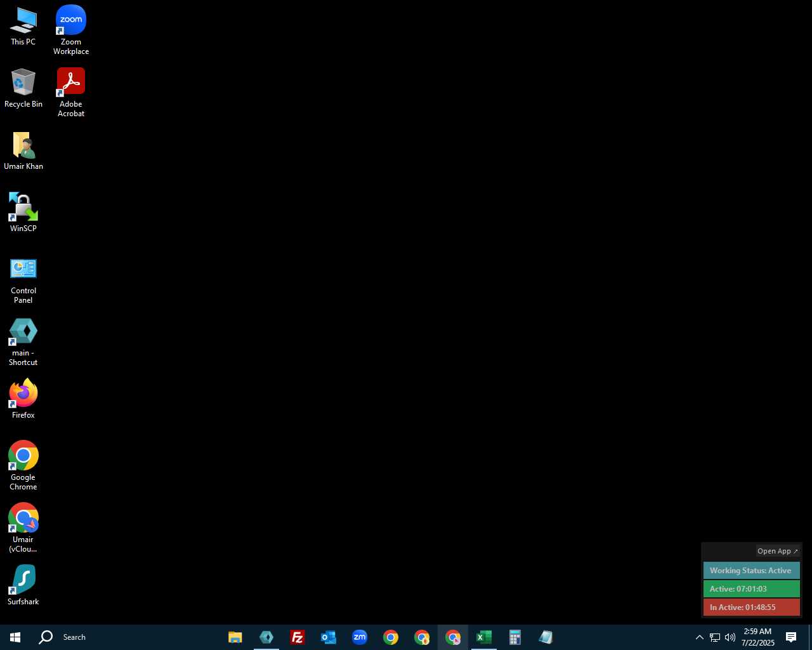This screenshot has height=650, width=812.
Task: Open File Explorer from the taskbar
Action: pyautogui.click(x=235, y=637)
